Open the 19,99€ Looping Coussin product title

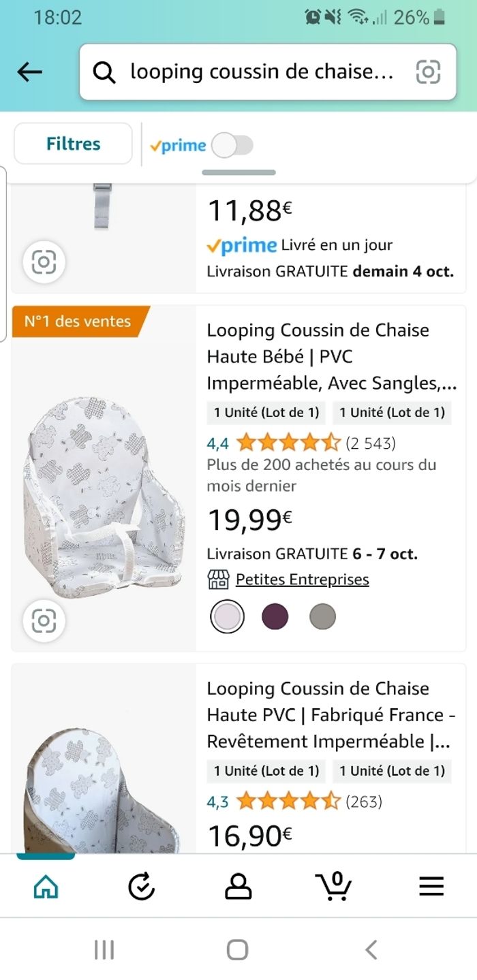click(331, 357)
